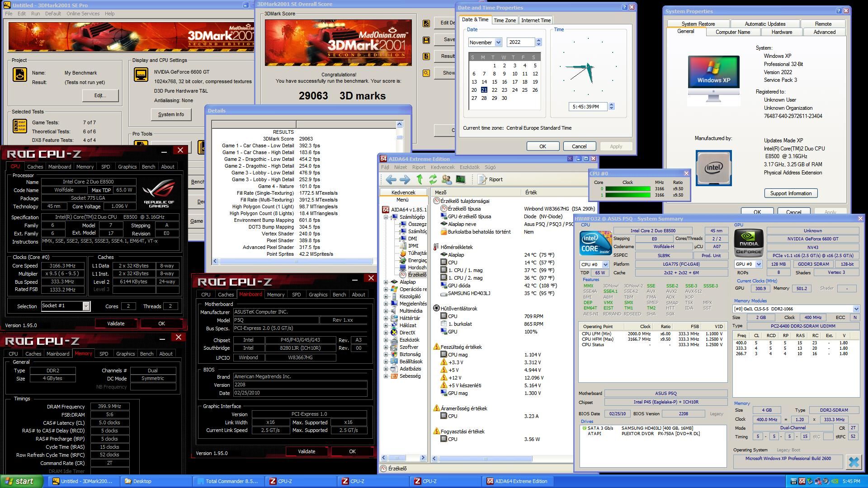This screenshot has width=868, height=488.
Task: Open the Kedvencek menu in AIDA64 menu bar
Action: 442,167
